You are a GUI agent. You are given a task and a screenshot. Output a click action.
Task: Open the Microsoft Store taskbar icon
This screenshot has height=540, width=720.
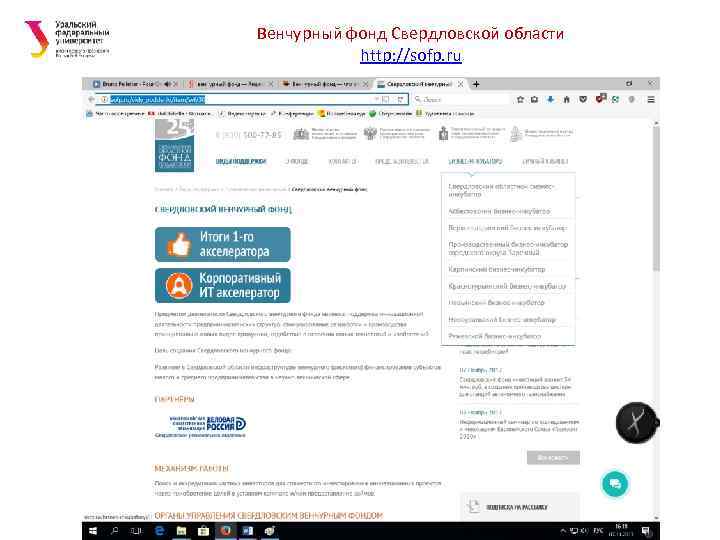click(203, 531)
